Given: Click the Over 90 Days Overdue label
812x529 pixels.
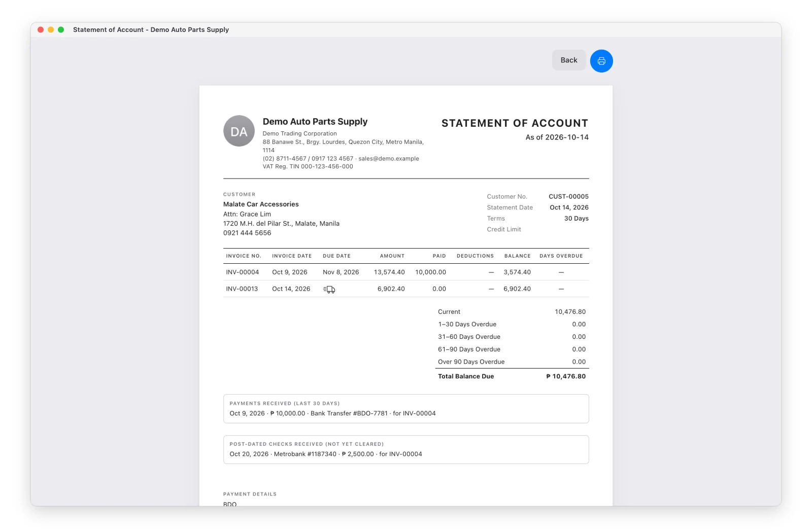Looking at the screenshot, I should 471,362.
